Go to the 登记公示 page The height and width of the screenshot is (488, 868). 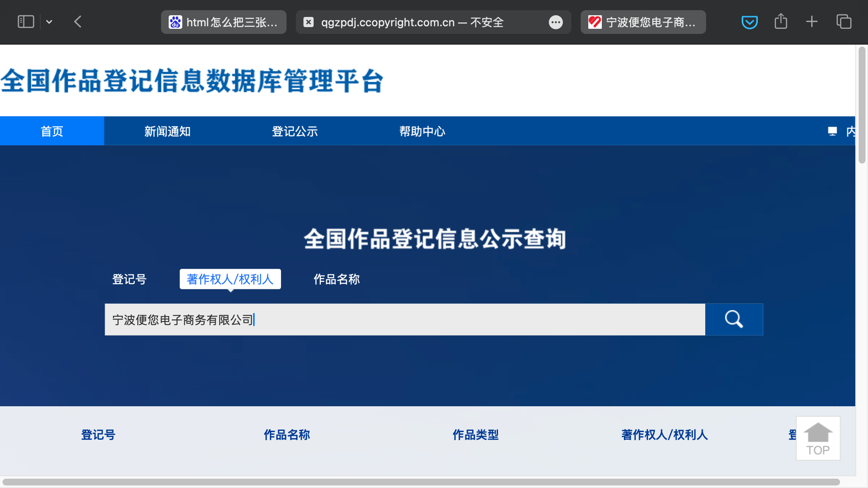(295, 131)
